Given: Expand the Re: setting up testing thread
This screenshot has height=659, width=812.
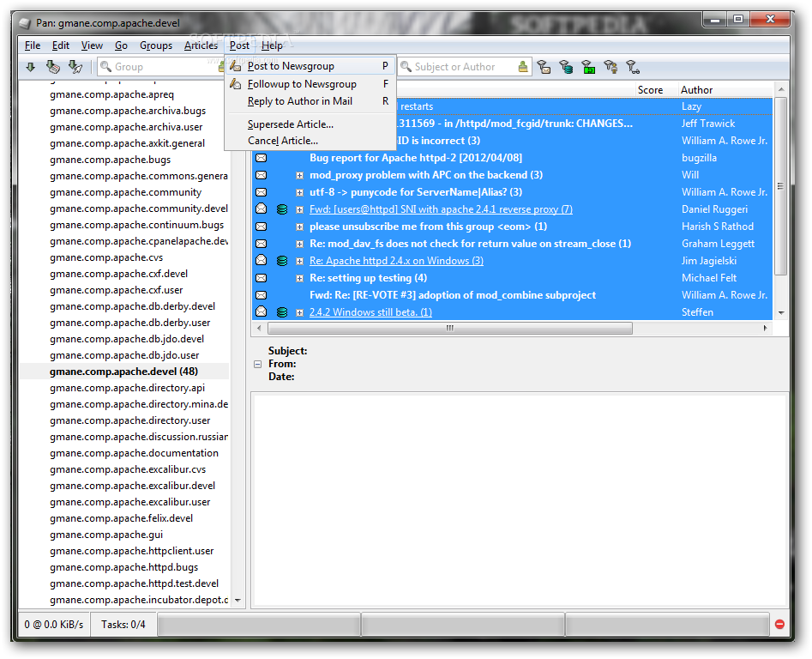Looking at the screenshot, I should [x=299, y=278].
